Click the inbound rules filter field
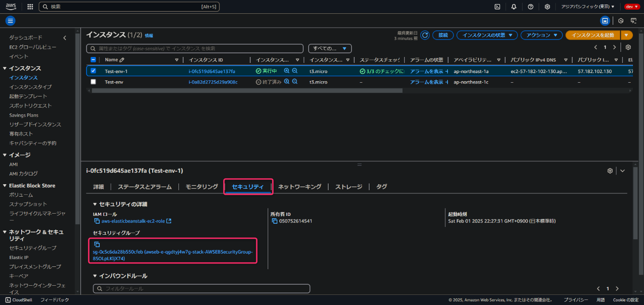 pos(201,288)
